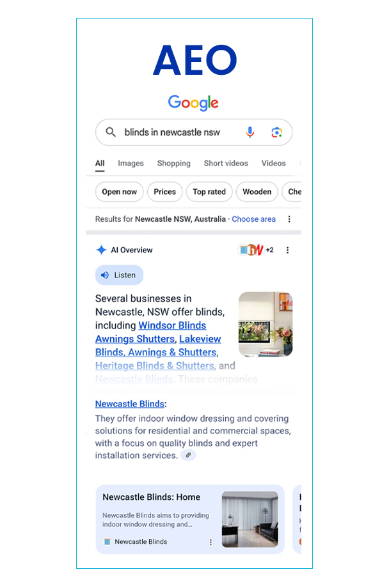The image size is (389, 588).
Task: Click the voice search microphone icon
Action: pos(250,132)
